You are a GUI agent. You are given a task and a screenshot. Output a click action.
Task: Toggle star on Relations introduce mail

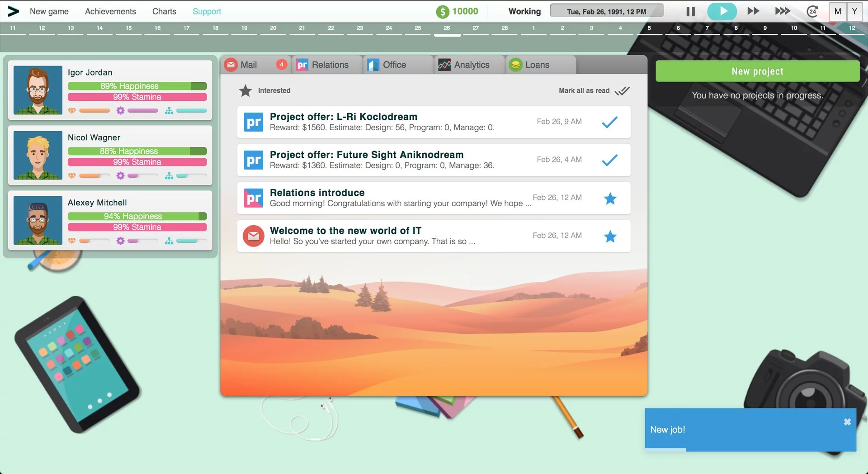coord(610,198)
